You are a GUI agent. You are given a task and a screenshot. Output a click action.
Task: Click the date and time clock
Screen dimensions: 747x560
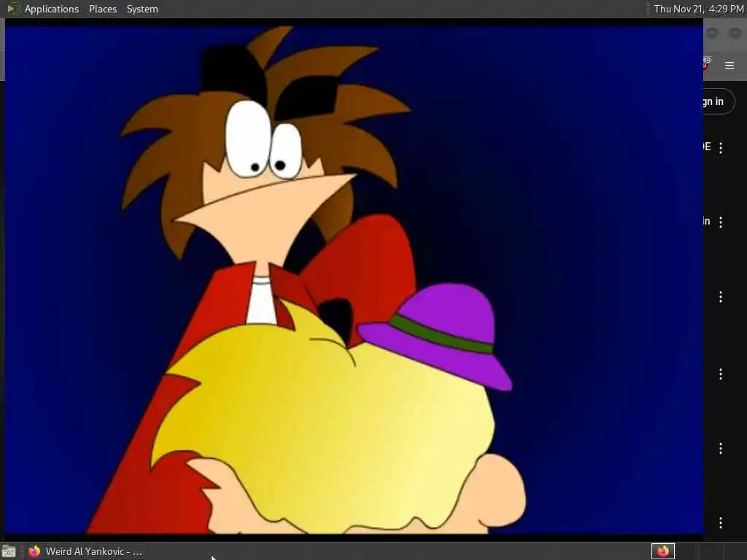click(x=698, y=9)
